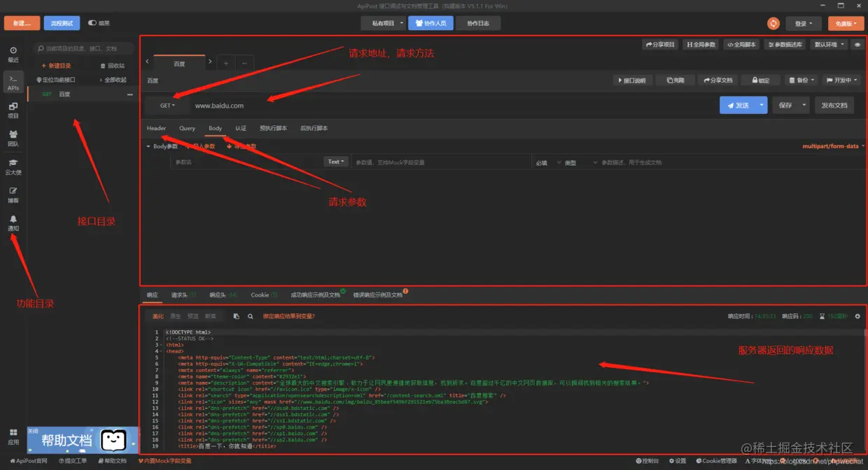Open the response Cookie tab
The image size is (868, 470).
264,295
